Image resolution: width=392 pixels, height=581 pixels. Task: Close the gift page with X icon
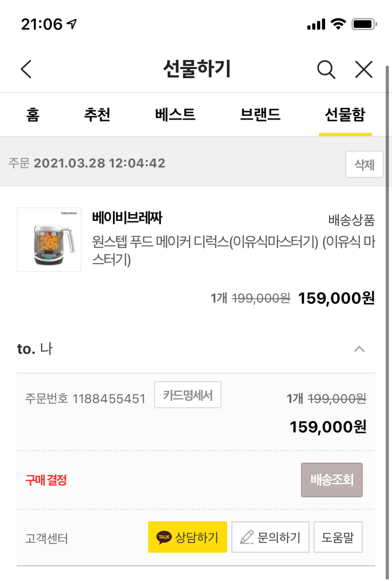(364, 69)
